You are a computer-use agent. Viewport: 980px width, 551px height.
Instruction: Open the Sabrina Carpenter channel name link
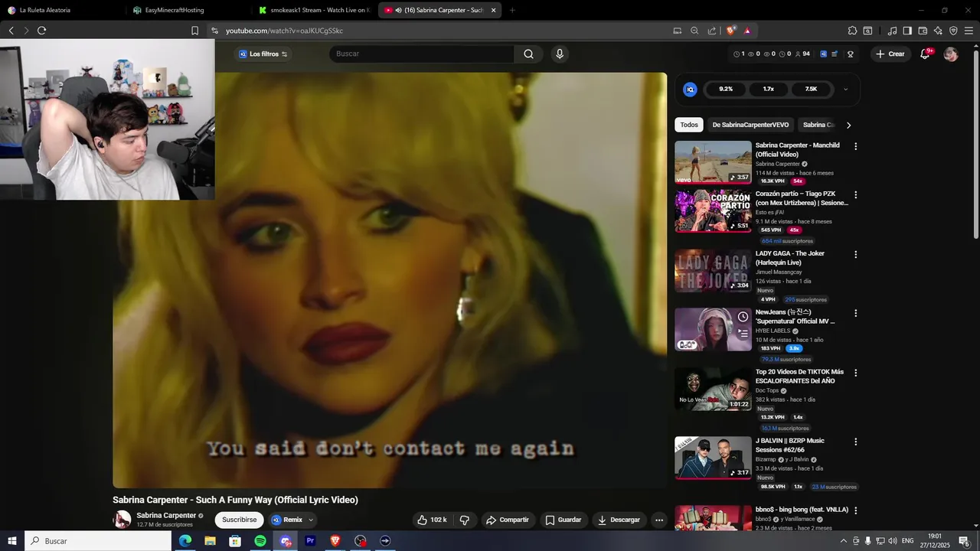(x=166, y=515)
